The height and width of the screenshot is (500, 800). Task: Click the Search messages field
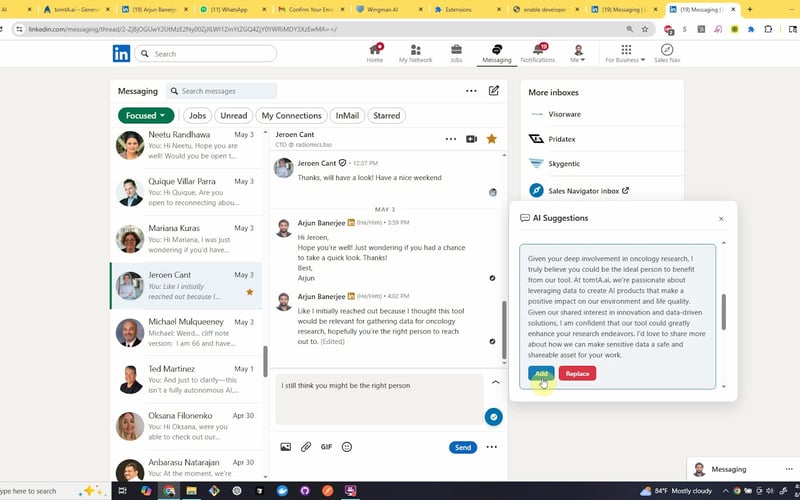click(x=221, y=91)
